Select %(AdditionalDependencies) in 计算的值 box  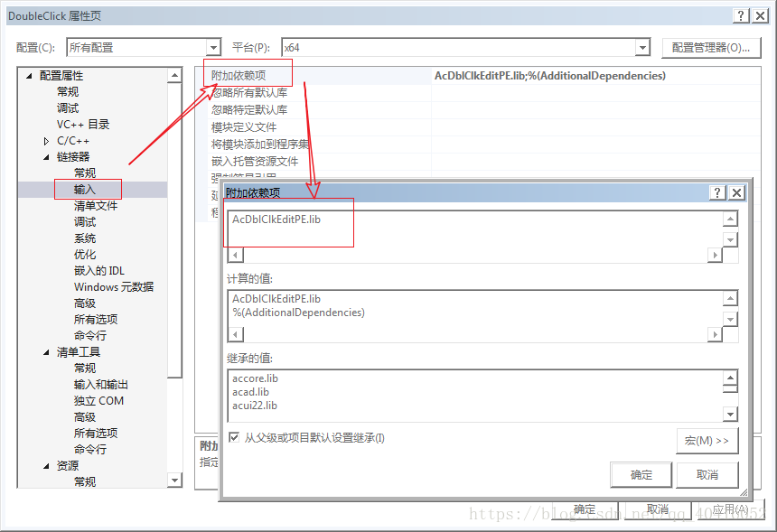click(298, 313)
